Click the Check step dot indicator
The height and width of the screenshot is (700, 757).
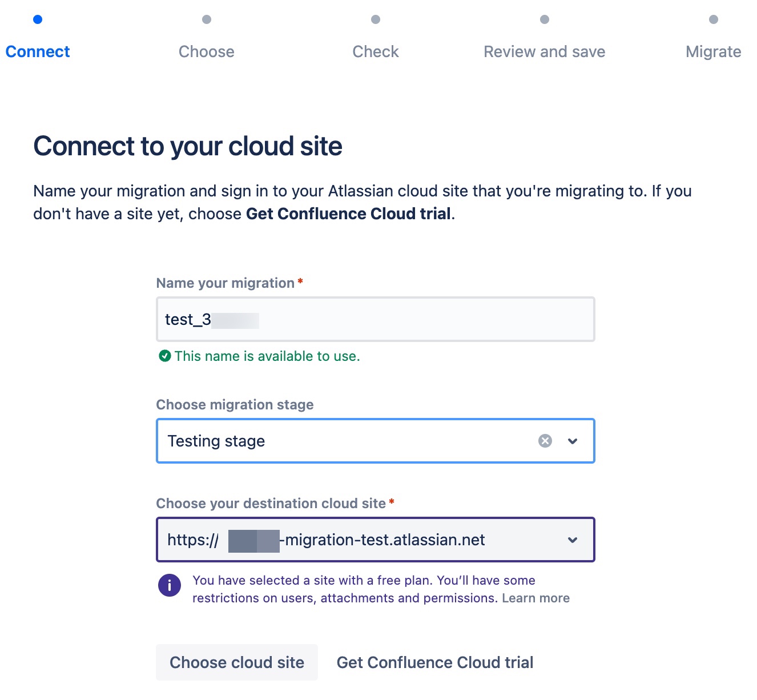click(x=376, y=19)
